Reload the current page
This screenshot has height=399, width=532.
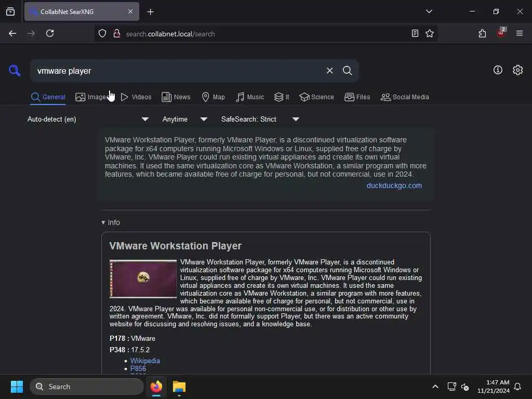click(50, 33)
